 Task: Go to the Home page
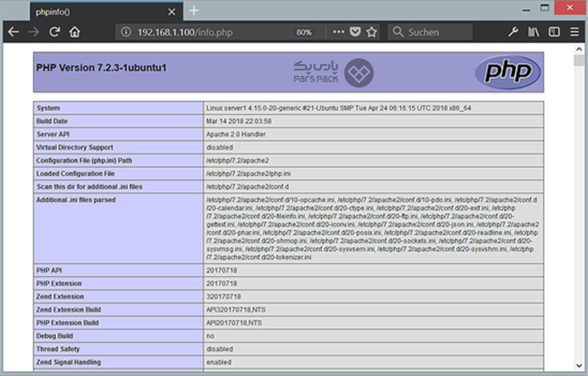click(75, 32)
